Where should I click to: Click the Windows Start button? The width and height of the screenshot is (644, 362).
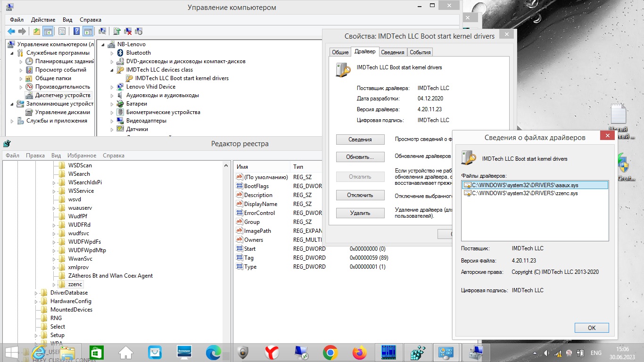coord(11,353)
